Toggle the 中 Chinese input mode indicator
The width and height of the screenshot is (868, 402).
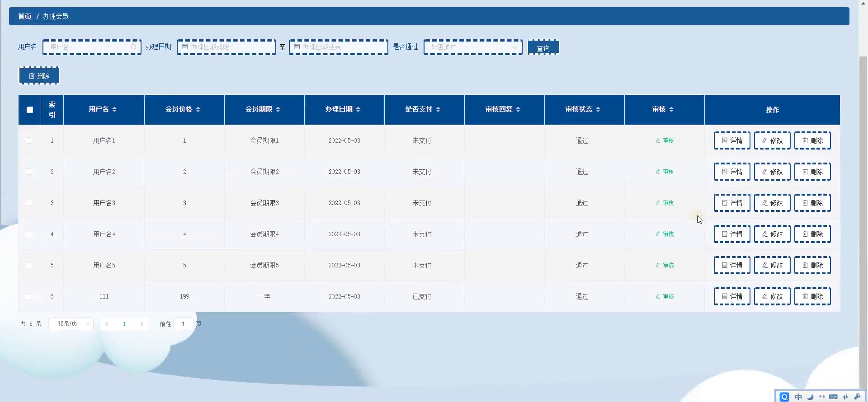[x=798, y=397]
